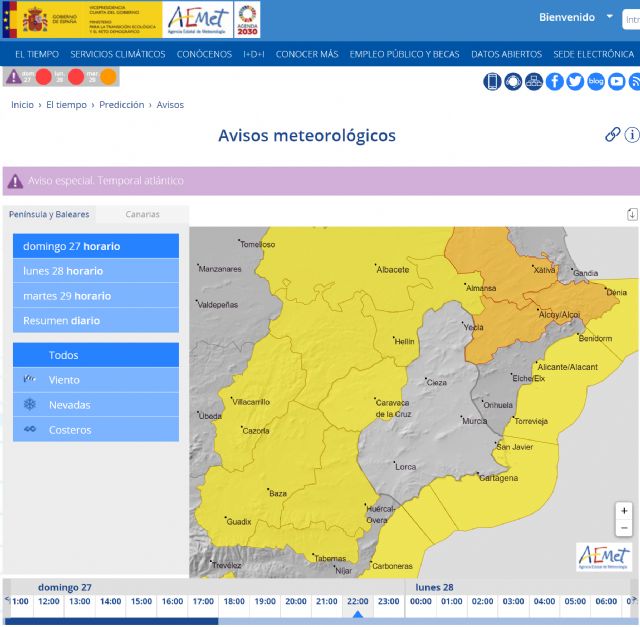The width and height of the screenshot is (640, 627).
Task: Click the waves Costeros icon
Action: [x=29, y=429]
